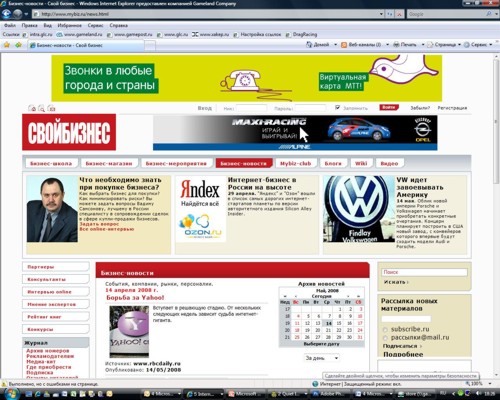Screen dimensions: 500x400
Task: Switch to Mybiz-club site tab
Action: 295,163
